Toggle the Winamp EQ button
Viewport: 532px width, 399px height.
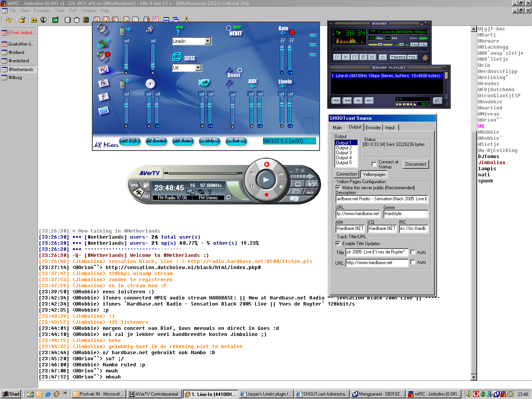(x=414, y=44)
